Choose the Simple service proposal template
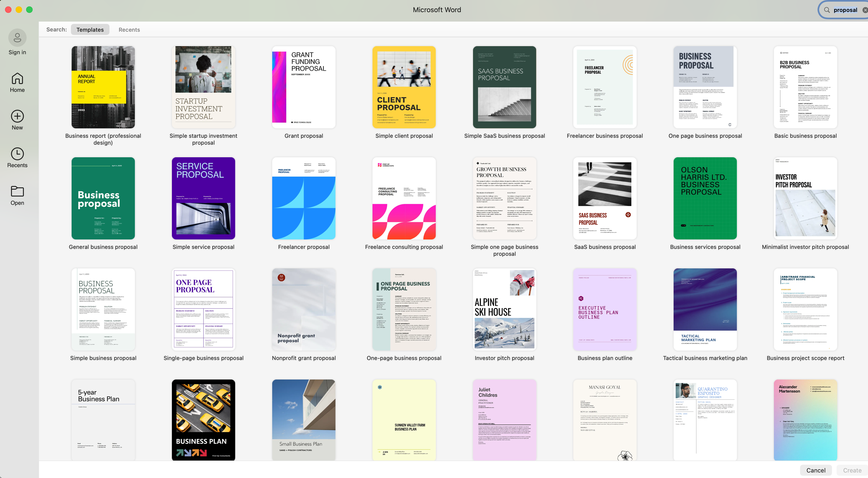 (204, 199)
